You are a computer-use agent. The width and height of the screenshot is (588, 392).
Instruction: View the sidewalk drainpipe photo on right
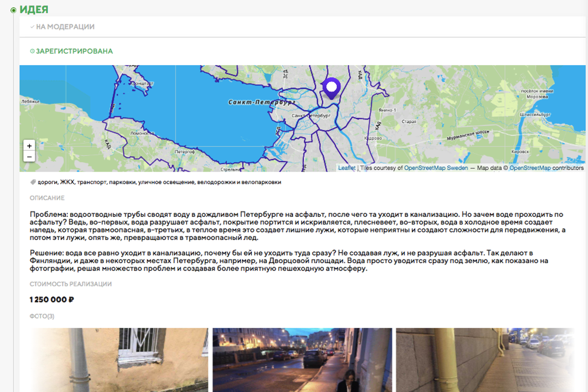[x=485, y=360]
